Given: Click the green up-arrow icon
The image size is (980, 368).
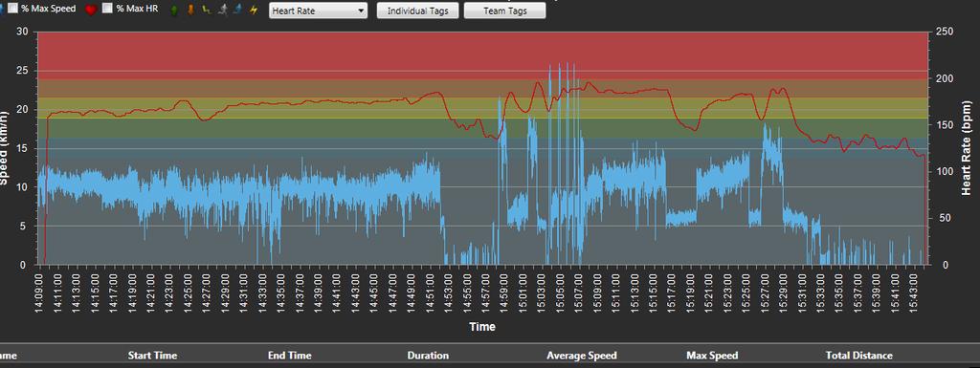Looking at the screenshot, I should pos(174,10).
